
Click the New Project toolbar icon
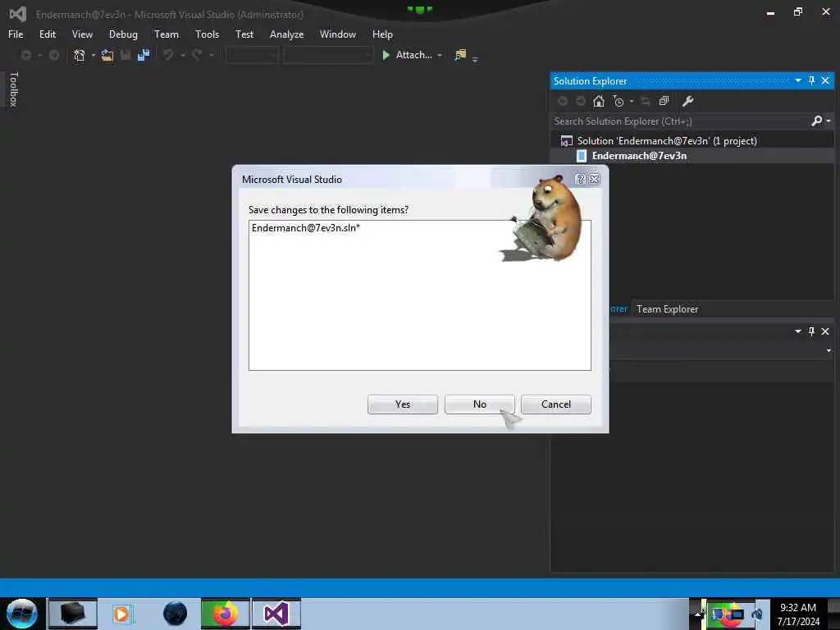(x=80, y=55)
